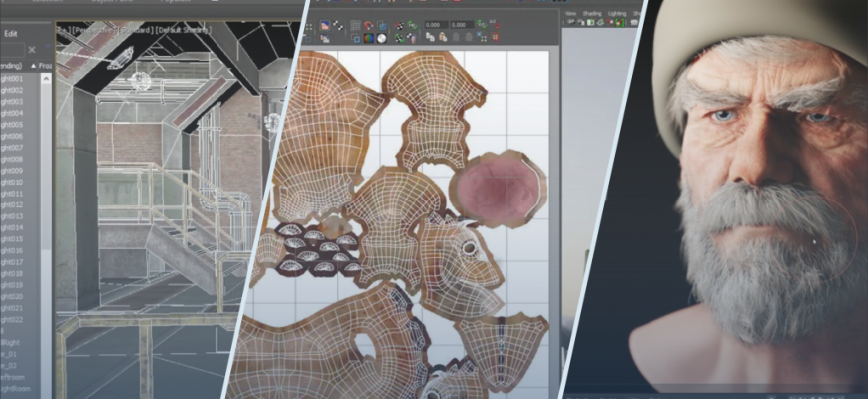Click the RGB color channels icon
868x399 pixels.
[368, 38]
